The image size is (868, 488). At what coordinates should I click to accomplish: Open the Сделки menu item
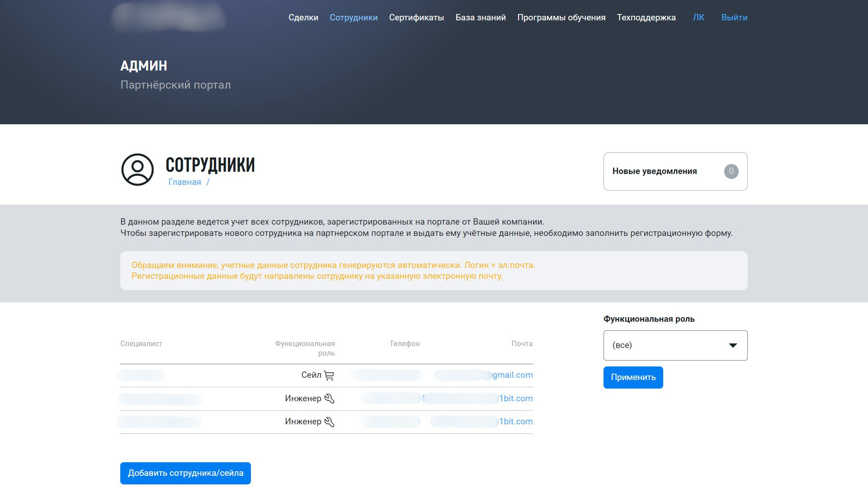coord(303,18)
